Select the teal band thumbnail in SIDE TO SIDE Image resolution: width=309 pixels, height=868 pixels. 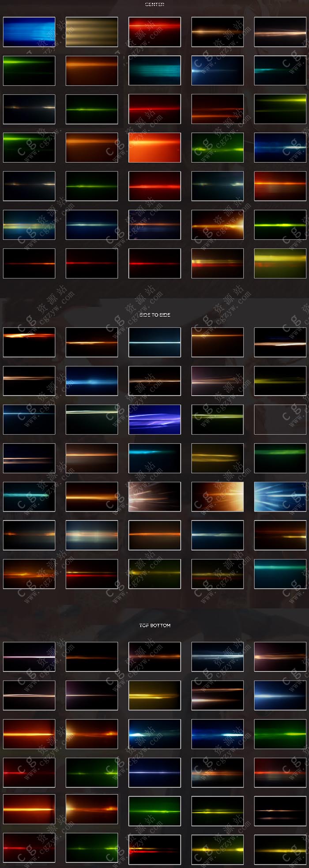(280, 574)
